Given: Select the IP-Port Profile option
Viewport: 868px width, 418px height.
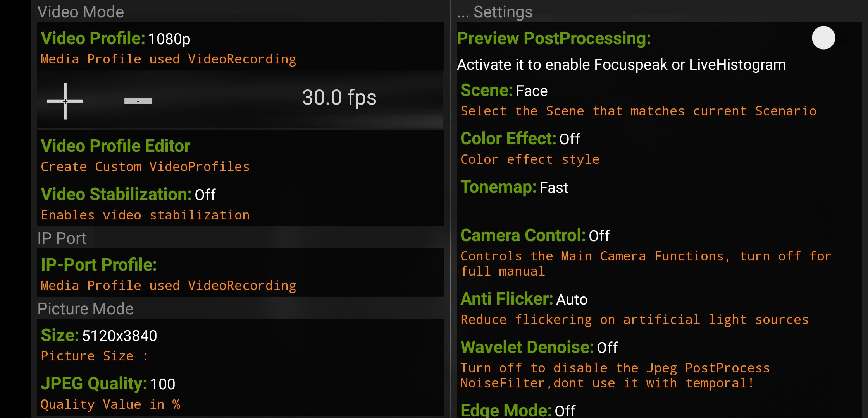Looking at the screenshot, I should (x=240, y=273).
